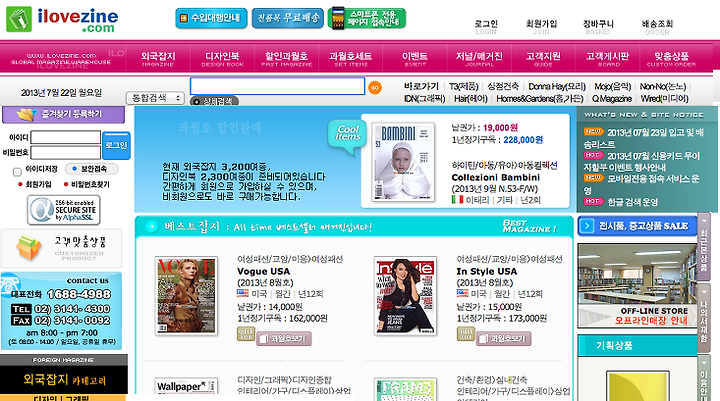Screen dimensions: 720x401
Task: Select the 고객게시판 BOARD menu
Action: (608, 59)
